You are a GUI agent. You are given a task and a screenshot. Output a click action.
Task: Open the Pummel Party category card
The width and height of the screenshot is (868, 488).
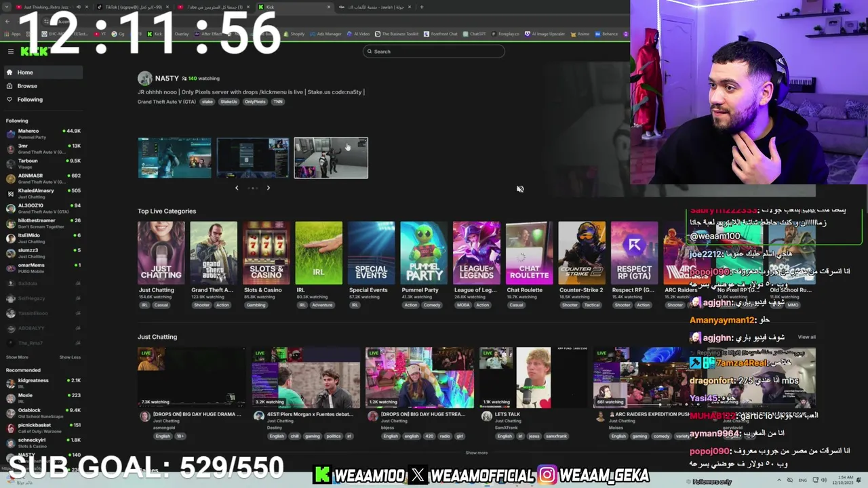coord(424,253)
